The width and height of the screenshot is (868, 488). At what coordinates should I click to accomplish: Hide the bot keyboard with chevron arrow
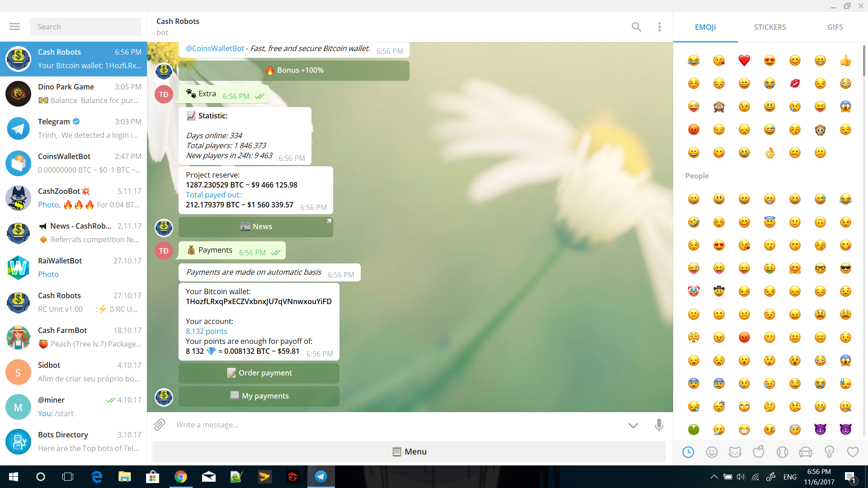tap(633, 425)
